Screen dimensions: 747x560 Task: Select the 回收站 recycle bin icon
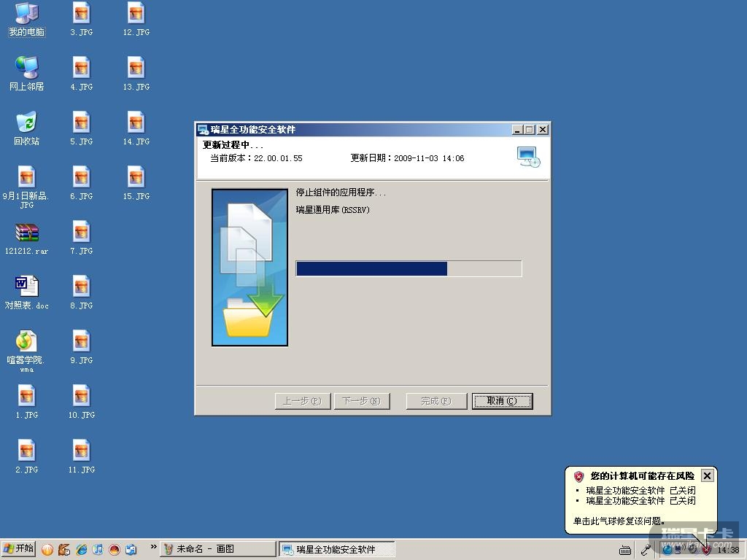(x=27, y=128)
